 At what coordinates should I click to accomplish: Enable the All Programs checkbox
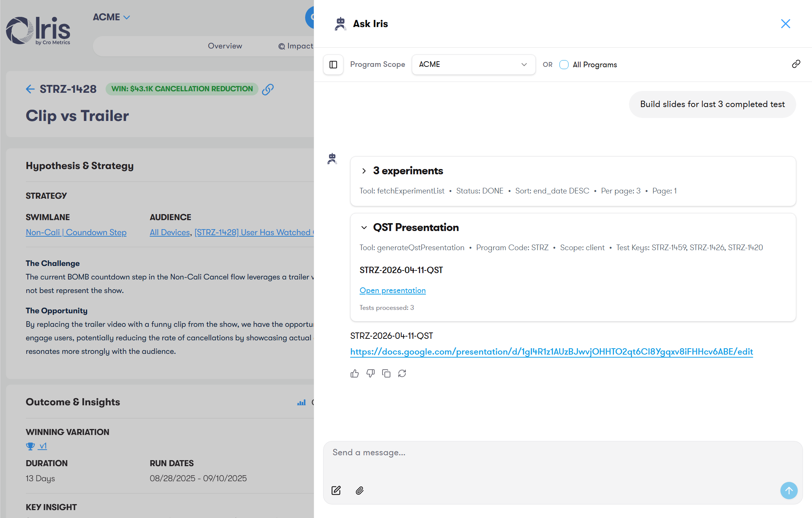coord(564,65)
